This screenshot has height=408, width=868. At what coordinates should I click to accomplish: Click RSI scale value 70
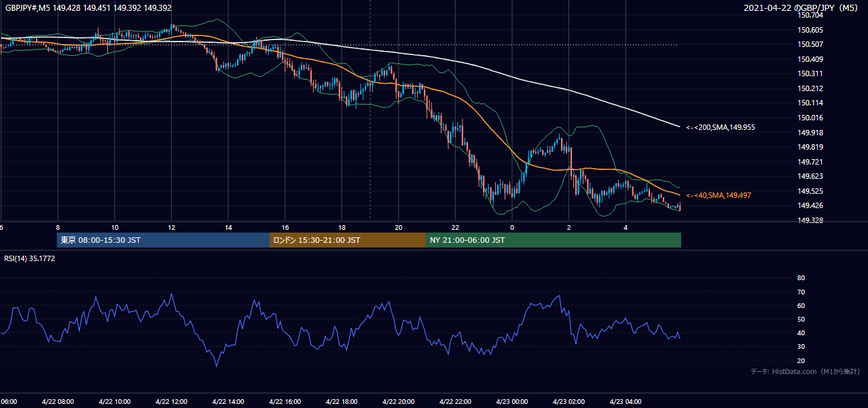pos(801,292)
